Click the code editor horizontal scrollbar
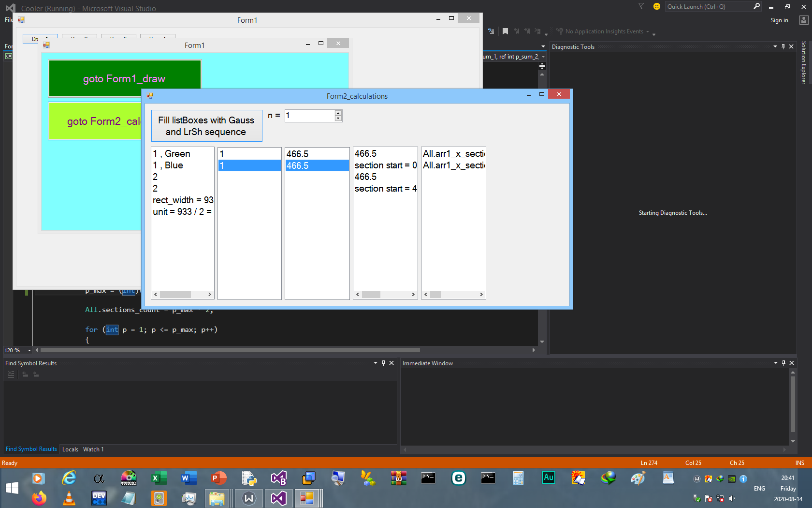The height and width of the screenshot is (508, 812). (230, 350)
